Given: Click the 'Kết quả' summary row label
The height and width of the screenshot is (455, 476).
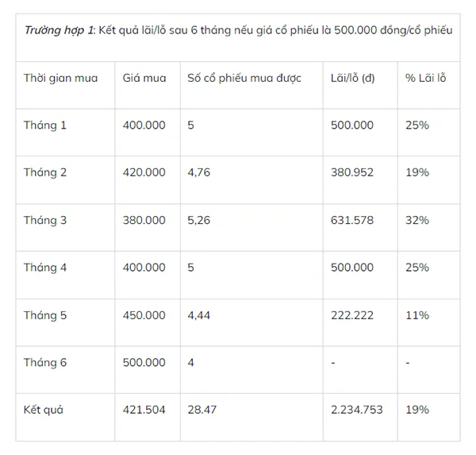Looking at the screenshot, I should coord(44,411).
